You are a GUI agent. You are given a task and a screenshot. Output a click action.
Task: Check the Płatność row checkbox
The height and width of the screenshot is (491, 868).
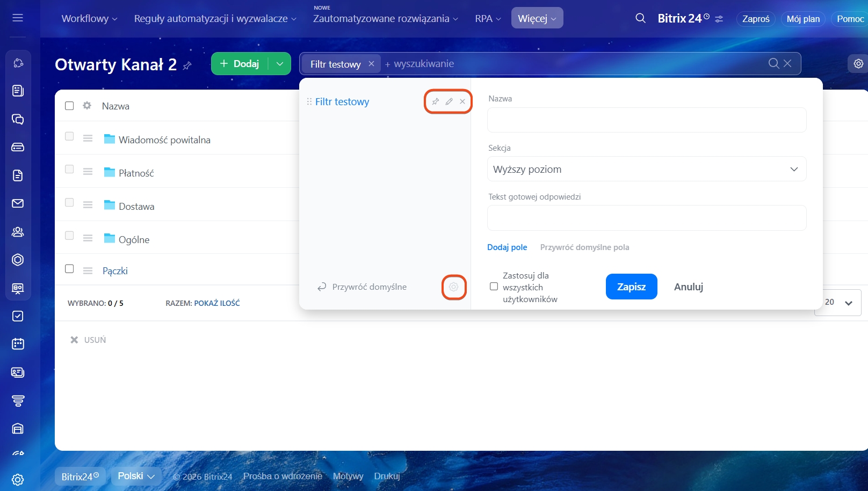[69, 169]
